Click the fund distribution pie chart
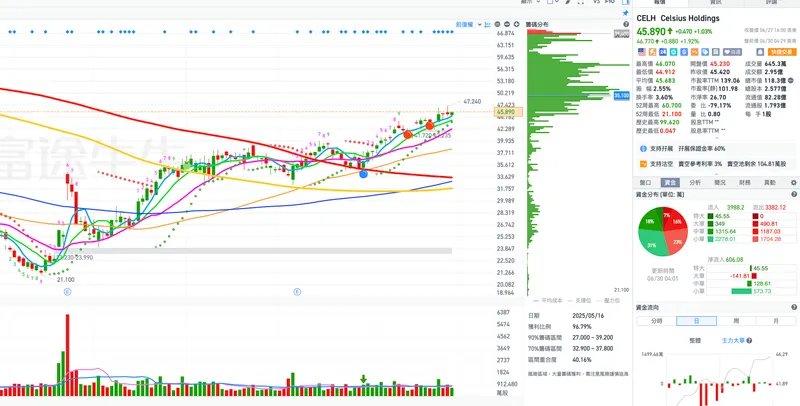 coord(663,231)
